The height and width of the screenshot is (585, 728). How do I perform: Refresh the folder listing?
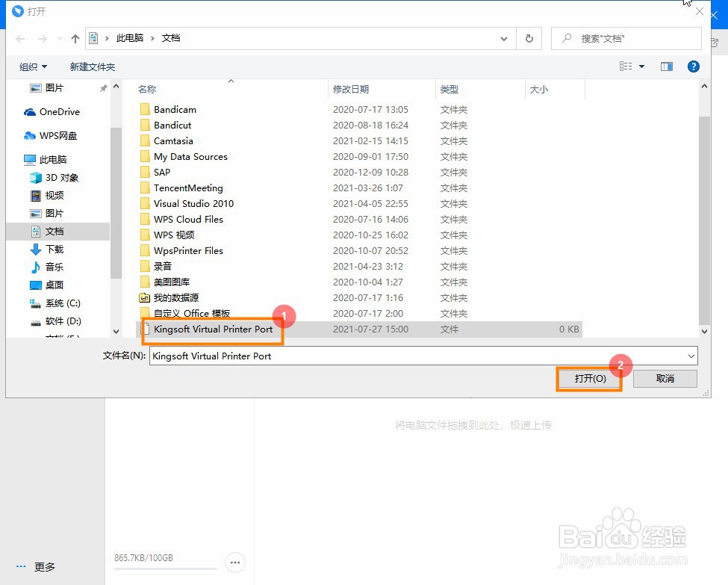pyautogui.click(x=529, y=39)
